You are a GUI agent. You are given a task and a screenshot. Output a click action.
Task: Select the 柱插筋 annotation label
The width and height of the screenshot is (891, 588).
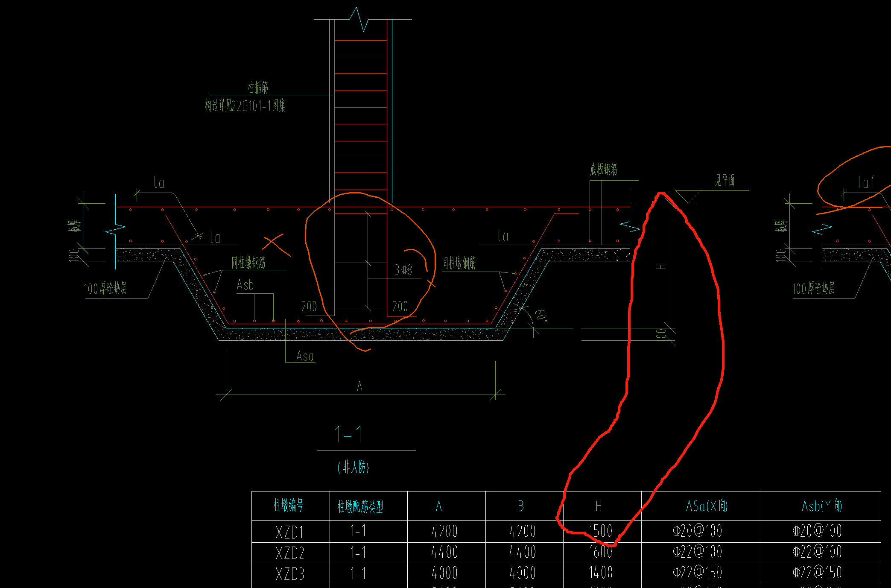click(258, 88)
